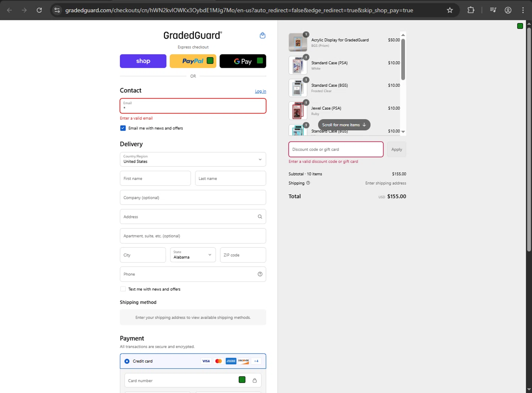Select Credit card payment radio
Screen dimensions: 532x393
pos(127,361)
